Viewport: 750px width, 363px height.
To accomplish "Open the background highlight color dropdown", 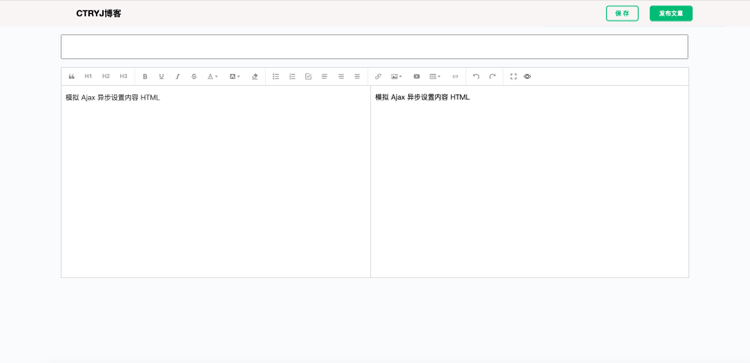I will coord(234,77).
